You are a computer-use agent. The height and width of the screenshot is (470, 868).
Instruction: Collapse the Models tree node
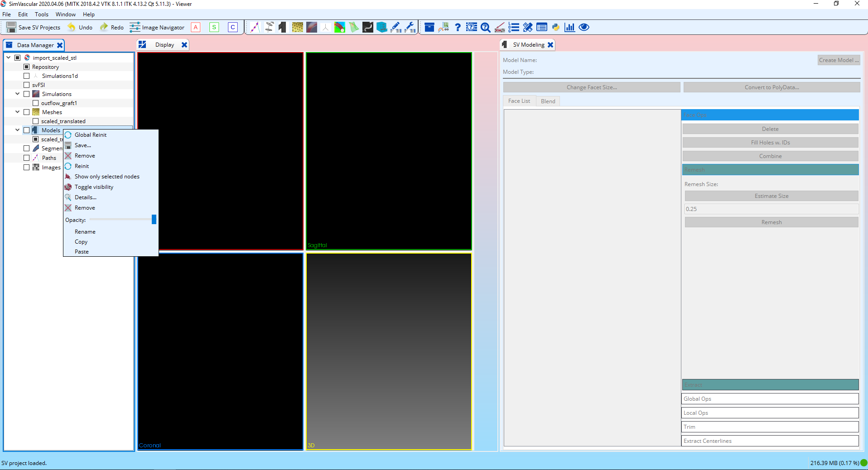click(x=17, y=130)
